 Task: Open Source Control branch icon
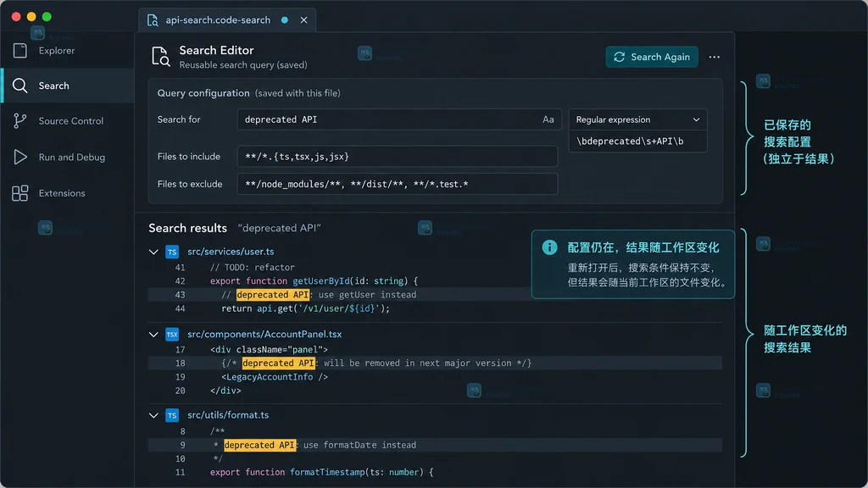20,120
